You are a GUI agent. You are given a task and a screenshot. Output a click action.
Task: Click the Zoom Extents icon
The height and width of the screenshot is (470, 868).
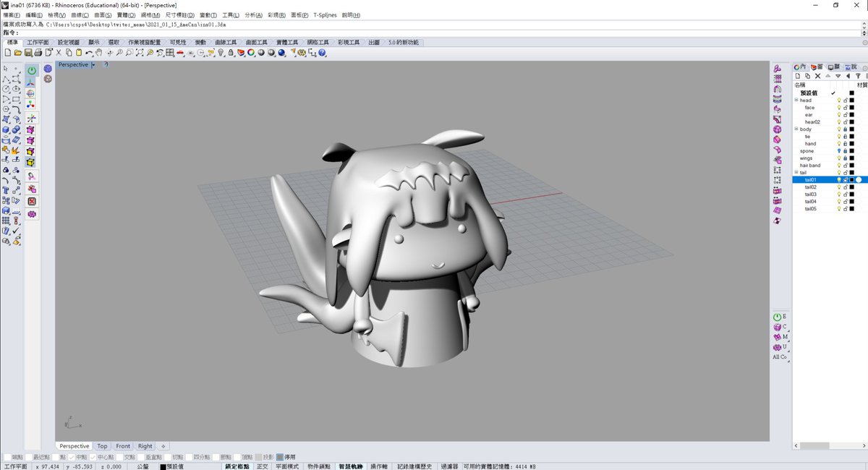tap(140, 53)
